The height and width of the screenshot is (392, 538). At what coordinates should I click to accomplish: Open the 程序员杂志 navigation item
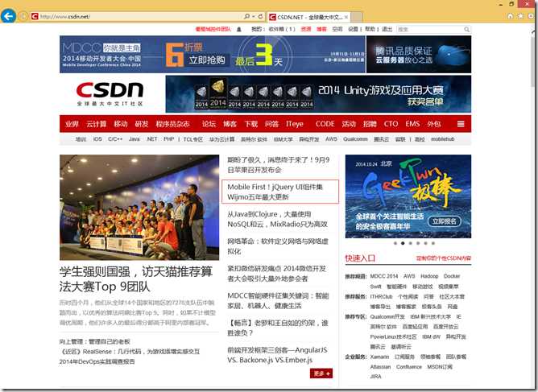(x=172, y=124)
